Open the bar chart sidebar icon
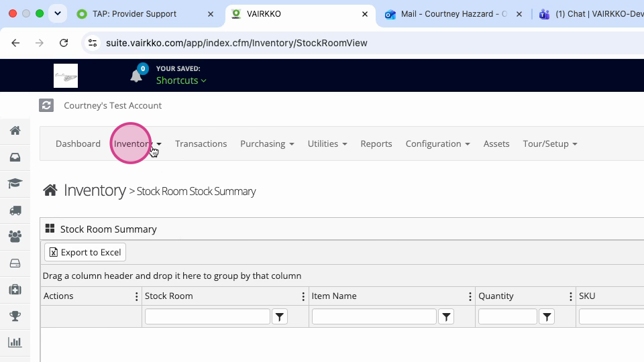This screenshot has width=644, height=362. (x=15, y=343)
